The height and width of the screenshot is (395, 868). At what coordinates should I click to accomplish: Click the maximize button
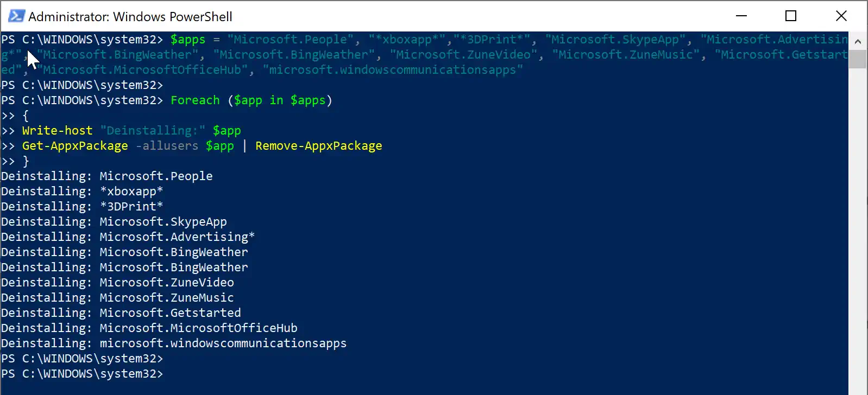coord(791,16)
